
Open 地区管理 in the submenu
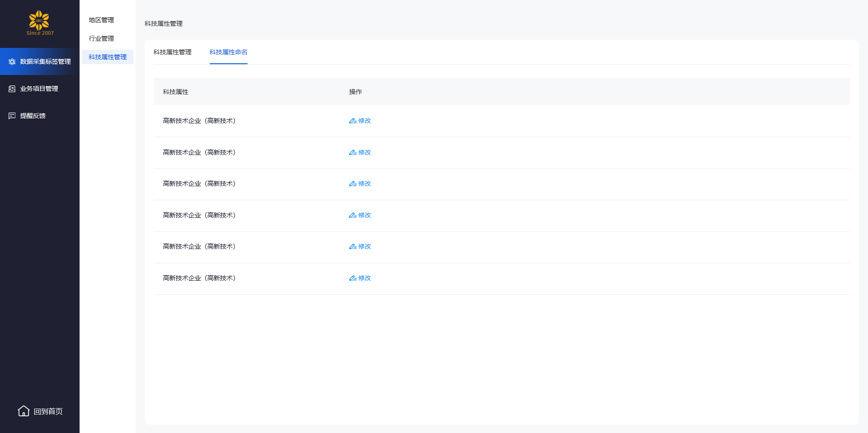pyautogui.click(x=101, y=20)
